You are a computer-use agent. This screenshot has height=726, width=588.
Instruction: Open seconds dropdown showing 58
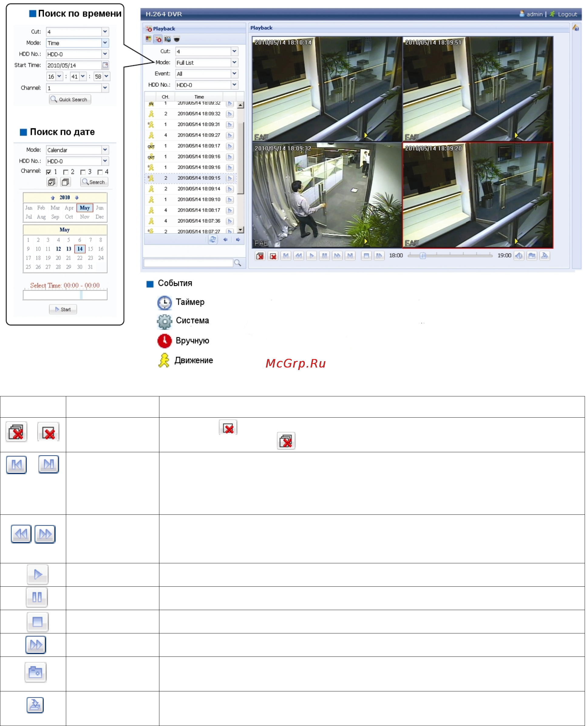(x=107, y=76)
